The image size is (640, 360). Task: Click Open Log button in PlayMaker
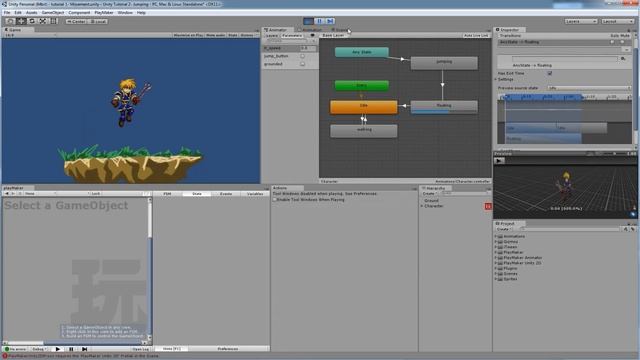pos(140,349)
